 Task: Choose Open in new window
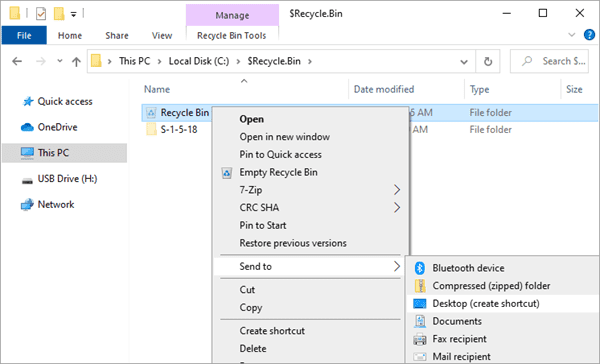coord(284,137)
